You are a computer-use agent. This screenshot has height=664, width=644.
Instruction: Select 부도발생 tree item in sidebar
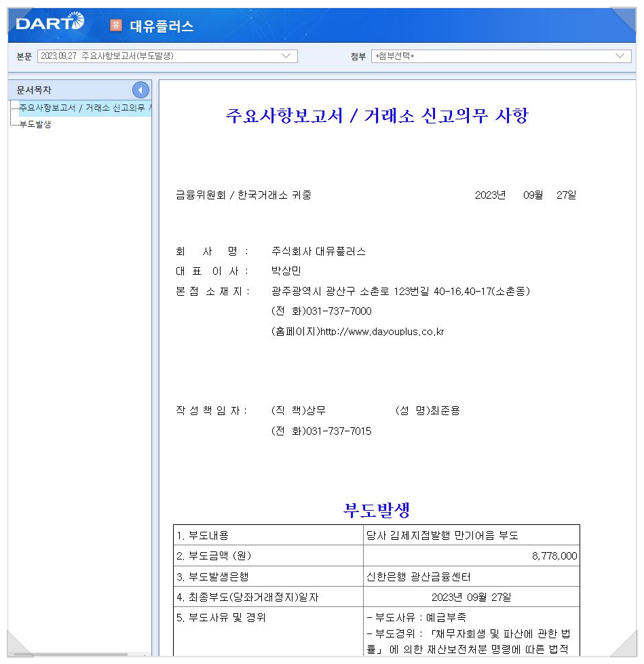35,124
